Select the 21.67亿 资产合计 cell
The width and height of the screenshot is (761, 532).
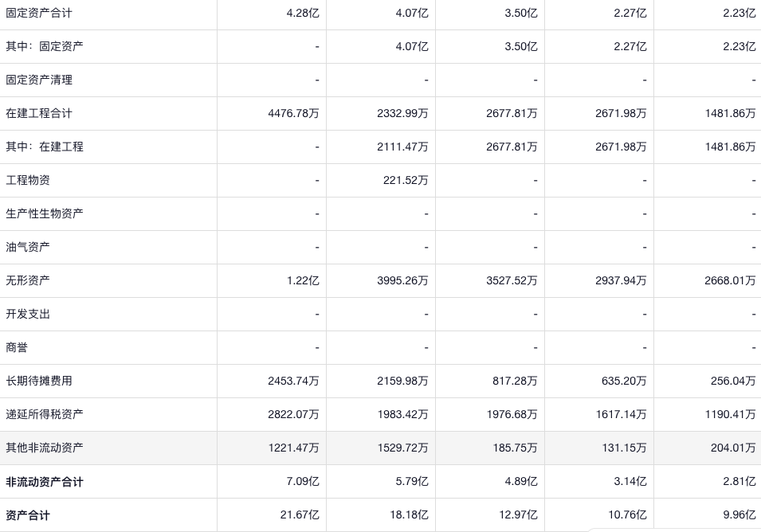tap(300, 515)
